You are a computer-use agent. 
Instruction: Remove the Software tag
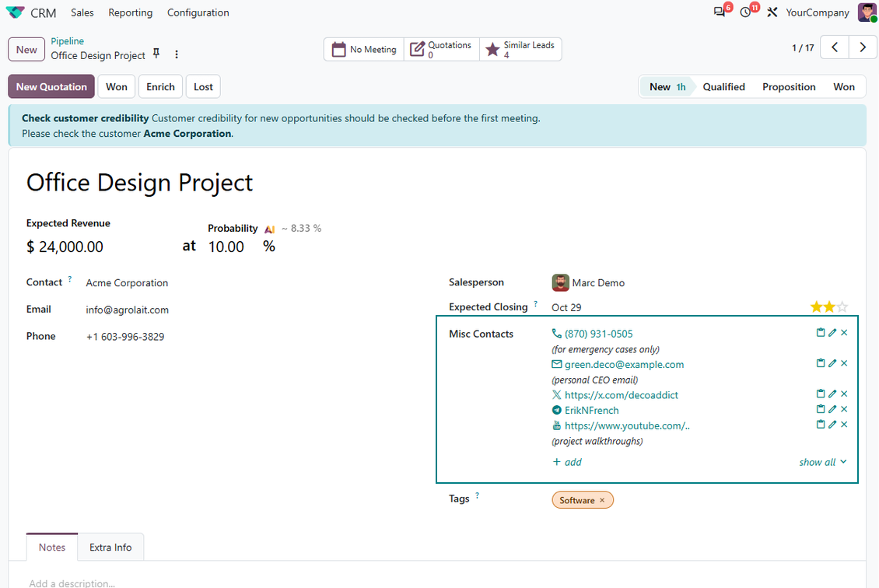coord(602,500)
